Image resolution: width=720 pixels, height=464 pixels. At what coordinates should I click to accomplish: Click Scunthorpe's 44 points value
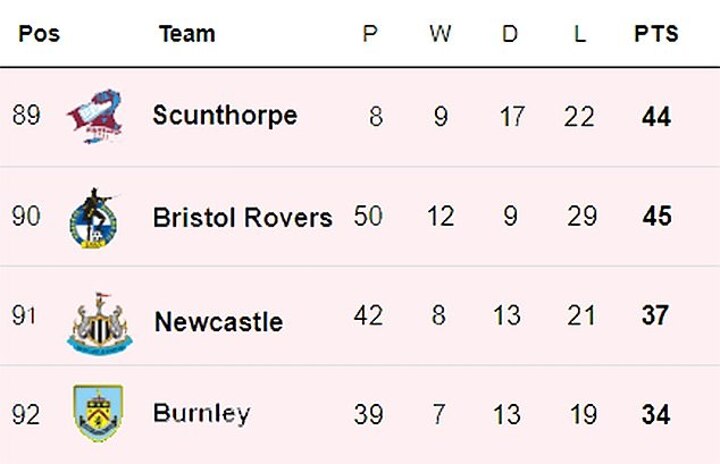(x=656, y=117)
